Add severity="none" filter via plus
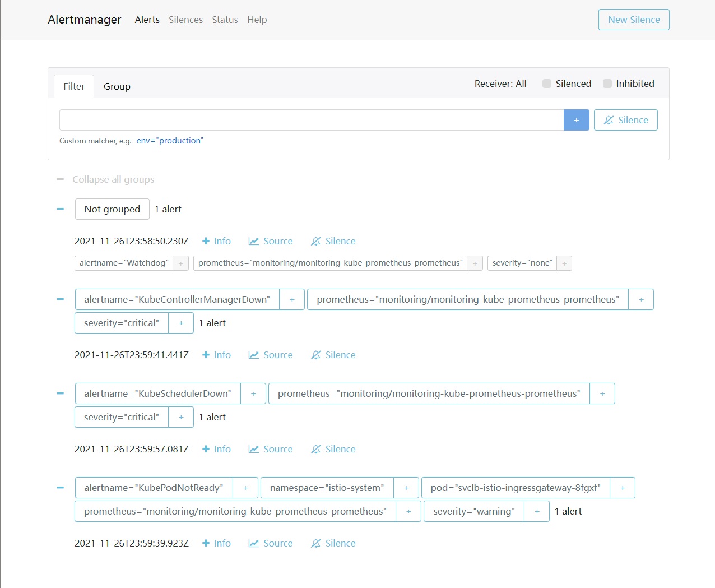715x588 pixels. click(x=564, y=263)
